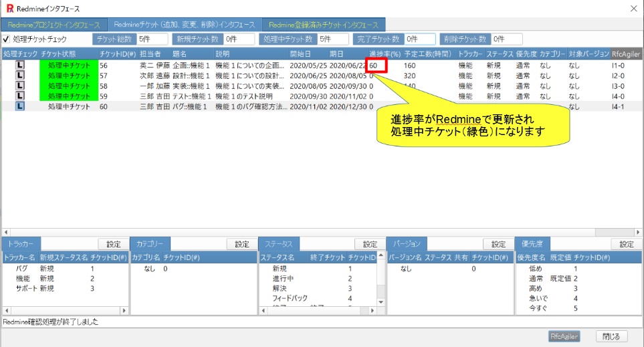Click the 次郎 遠藤 assignee cell
The height and width of the screenshot is (347, 644).
point(154,76)
